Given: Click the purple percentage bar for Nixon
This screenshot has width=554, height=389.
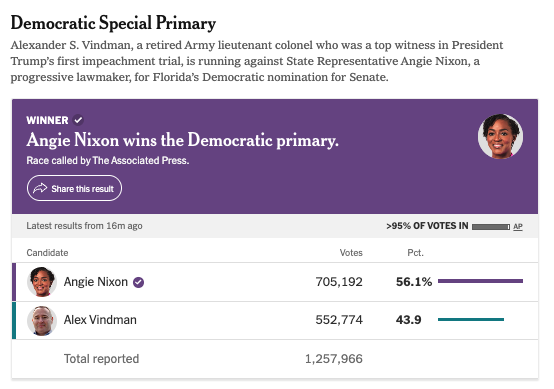Looking at the screenshot, I should point(481,281).
